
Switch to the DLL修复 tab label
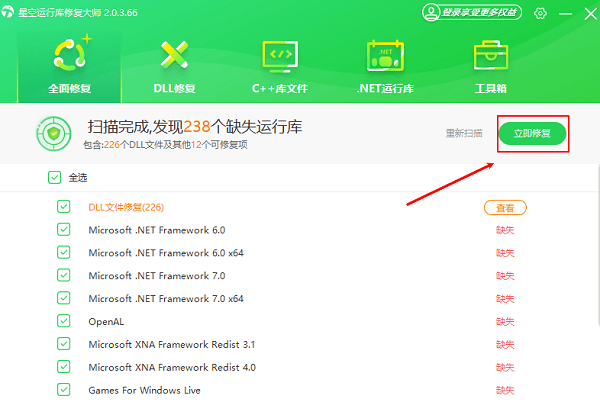tap(174, 89)
